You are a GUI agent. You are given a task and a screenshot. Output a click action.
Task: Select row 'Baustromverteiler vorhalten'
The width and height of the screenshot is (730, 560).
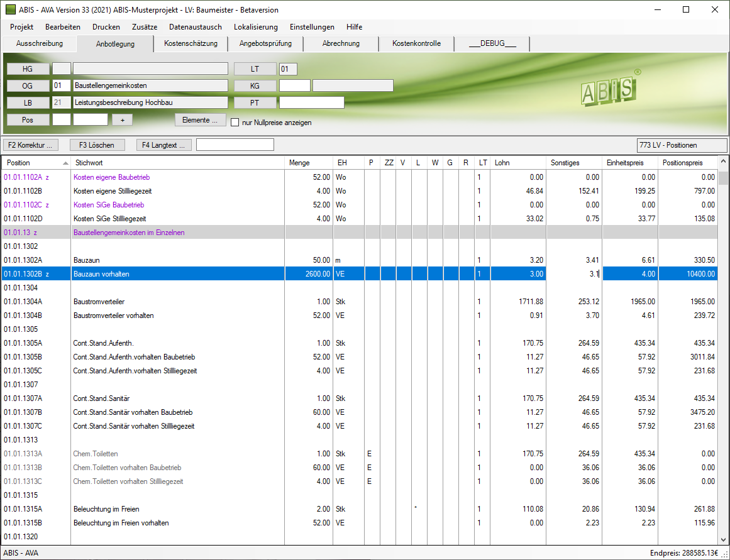pos(360,316)
